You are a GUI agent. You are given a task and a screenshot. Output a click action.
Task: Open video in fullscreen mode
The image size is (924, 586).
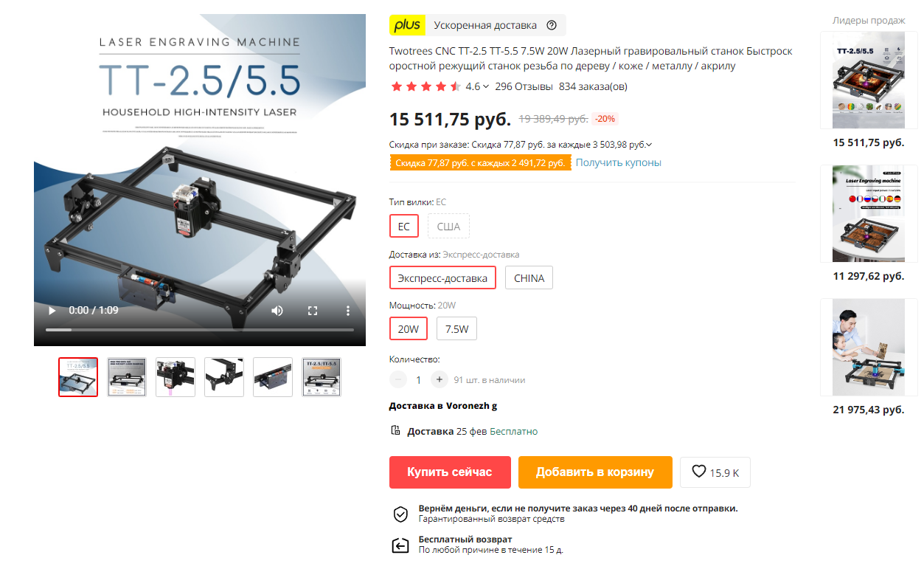pyautogui.click(x=313, y=311)
